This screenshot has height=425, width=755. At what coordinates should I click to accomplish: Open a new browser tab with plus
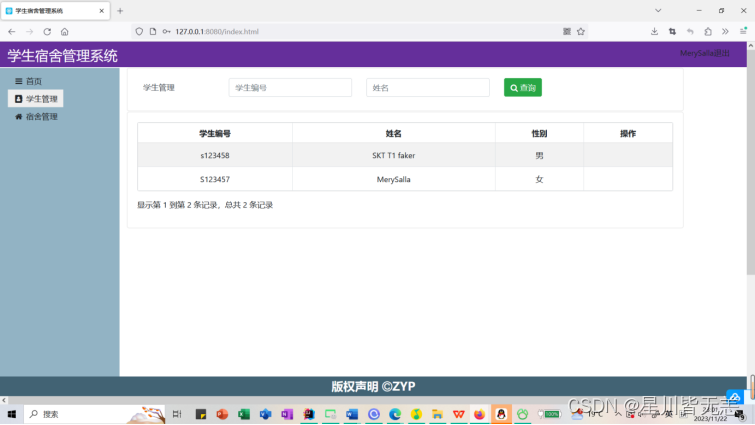pyautogui.click(x=120, y=11)
